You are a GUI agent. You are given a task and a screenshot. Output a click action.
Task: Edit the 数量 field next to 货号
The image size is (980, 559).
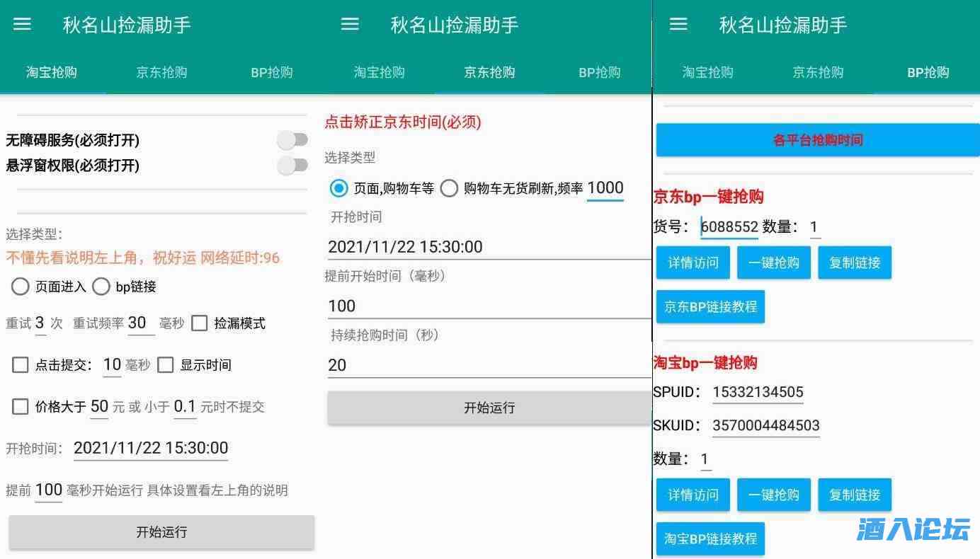815,227
